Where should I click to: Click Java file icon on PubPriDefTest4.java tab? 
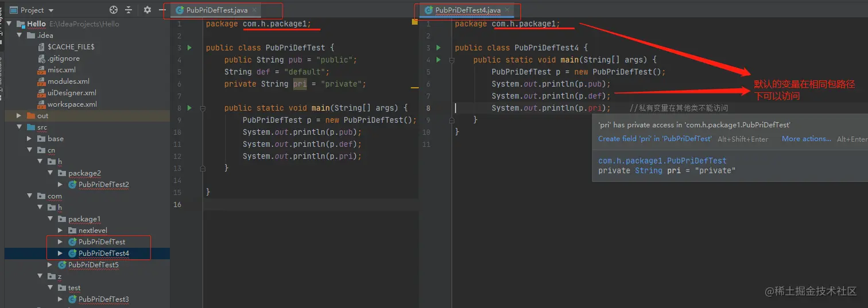(429, 10)
